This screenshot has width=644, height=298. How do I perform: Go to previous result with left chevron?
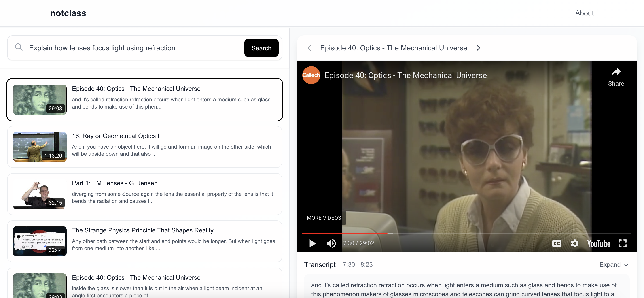coord(309,48)
